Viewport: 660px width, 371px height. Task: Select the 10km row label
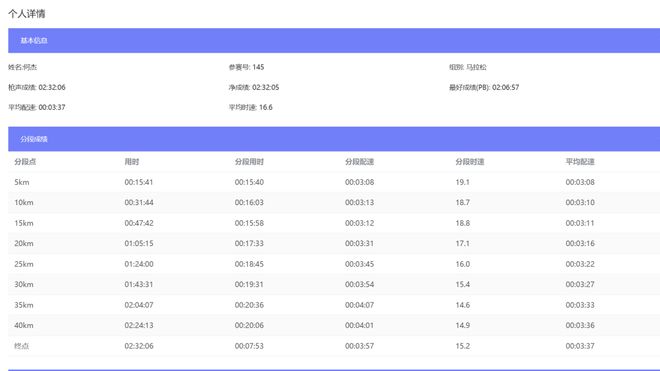coord(24,203)
